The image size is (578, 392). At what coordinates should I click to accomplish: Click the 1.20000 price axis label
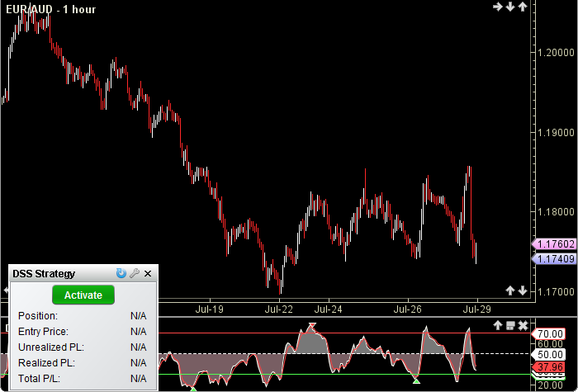pos(556,53)
